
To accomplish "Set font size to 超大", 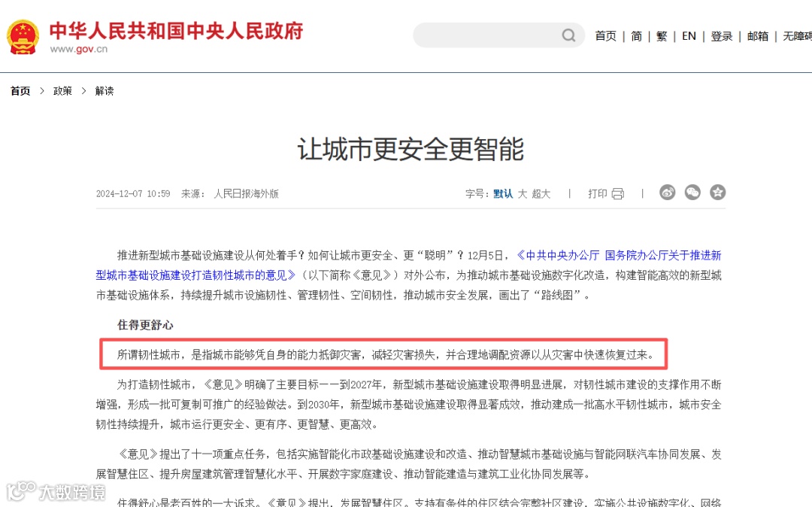I will pos(541,193).
